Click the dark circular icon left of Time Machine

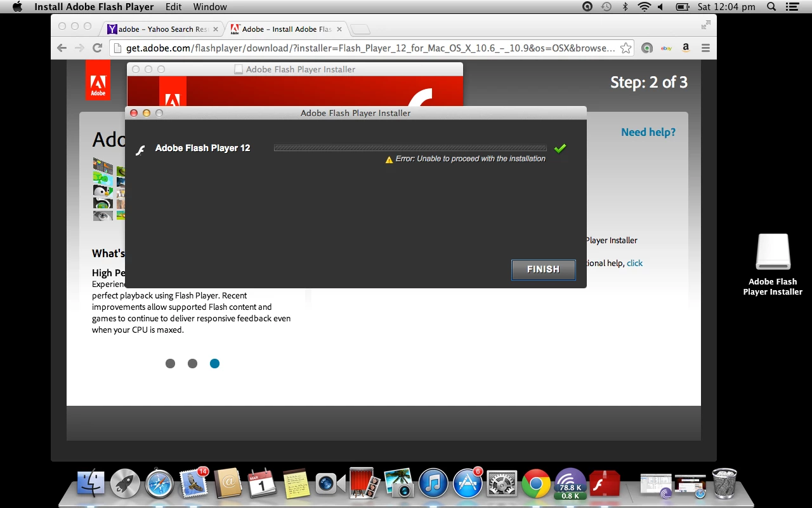pyautogui.click(x=587, y=7)
